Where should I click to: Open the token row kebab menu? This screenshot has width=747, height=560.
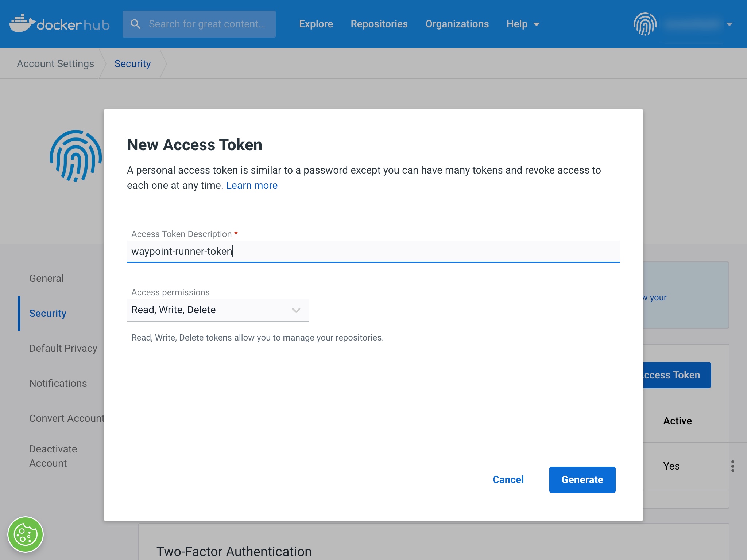tap(733, 466)
